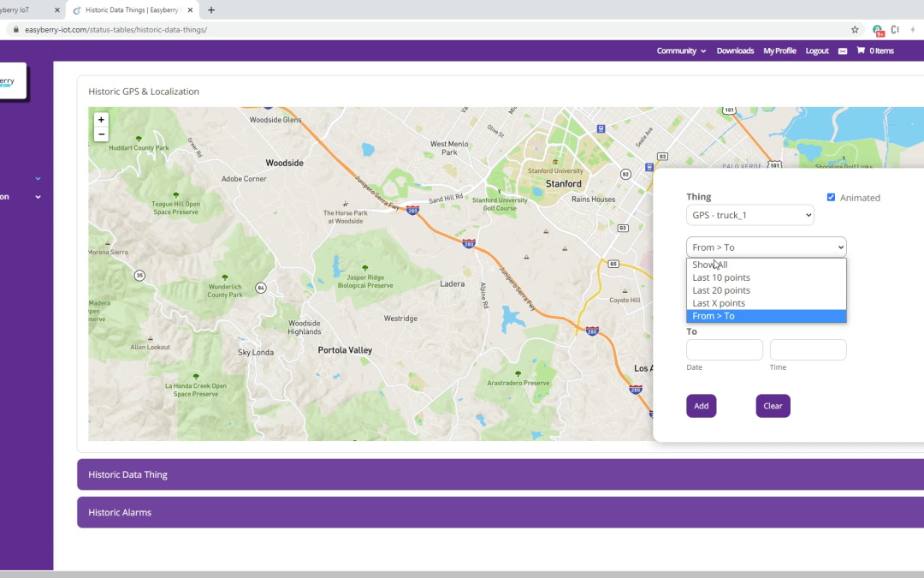
Task: Click the Logout link
Action: (817, 51)
